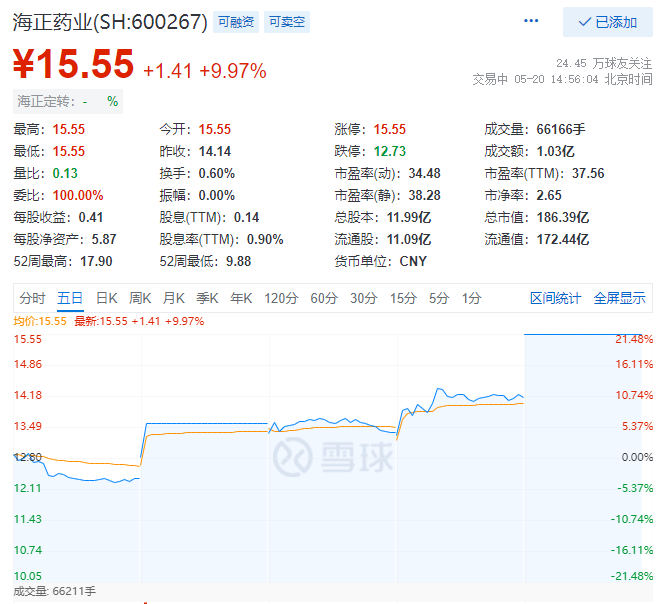
Task: Click the 最新:15.55 chart legend
Action: point(139,321)
